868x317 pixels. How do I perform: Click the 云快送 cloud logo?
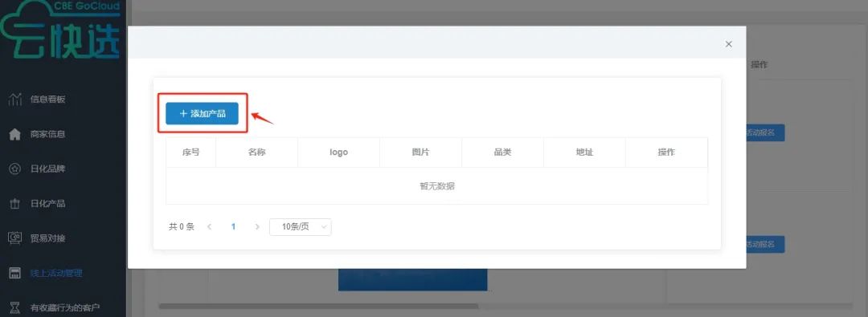(x=59, y=30)
